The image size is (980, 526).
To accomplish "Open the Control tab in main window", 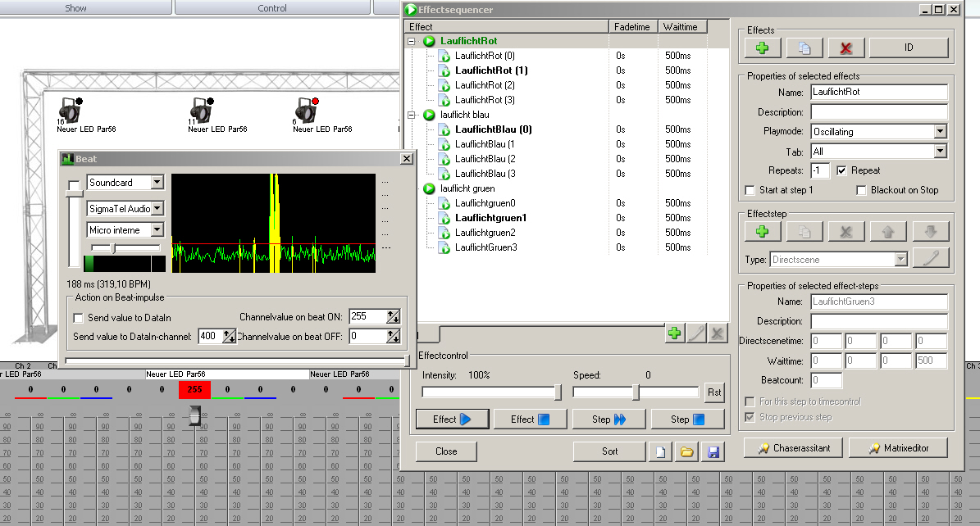I will click(272, 8).
